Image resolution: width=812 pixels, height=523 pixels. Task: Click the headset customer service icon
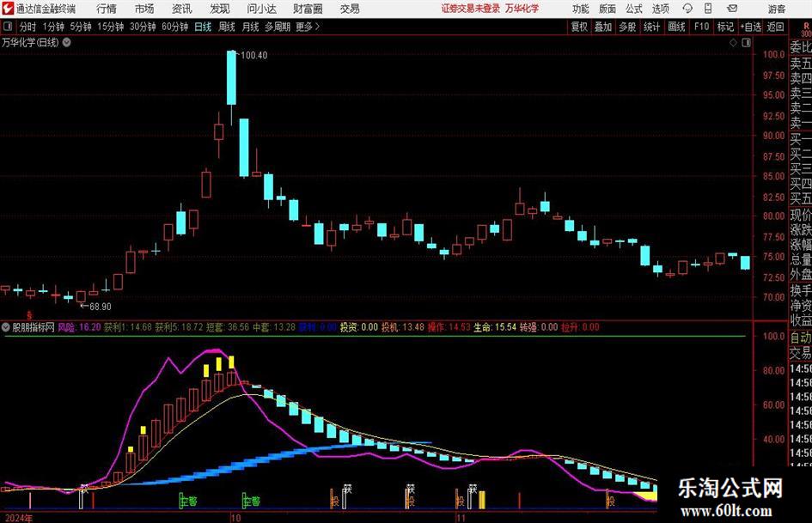[x=687, y=9]
